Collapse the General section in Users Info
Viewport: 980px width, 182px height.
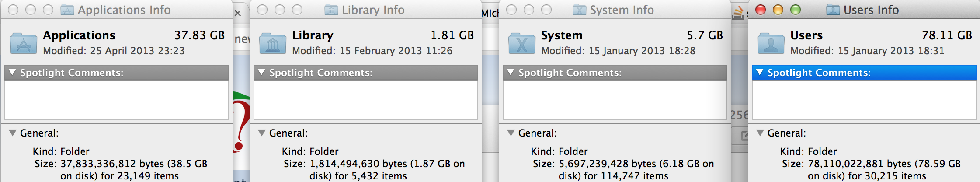point(760,133)
